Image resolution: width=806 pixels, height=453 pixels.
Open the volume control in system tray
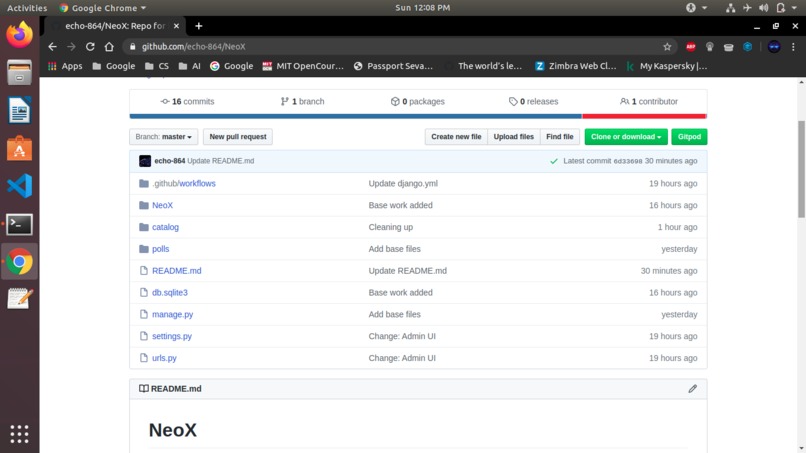pos(764,8)
